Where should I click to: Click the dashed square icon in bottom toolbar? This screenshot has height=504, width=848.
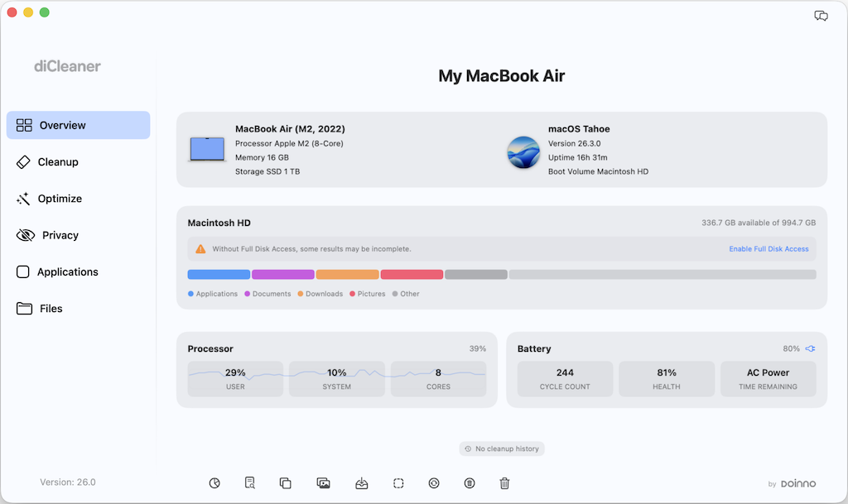(398, 483)
